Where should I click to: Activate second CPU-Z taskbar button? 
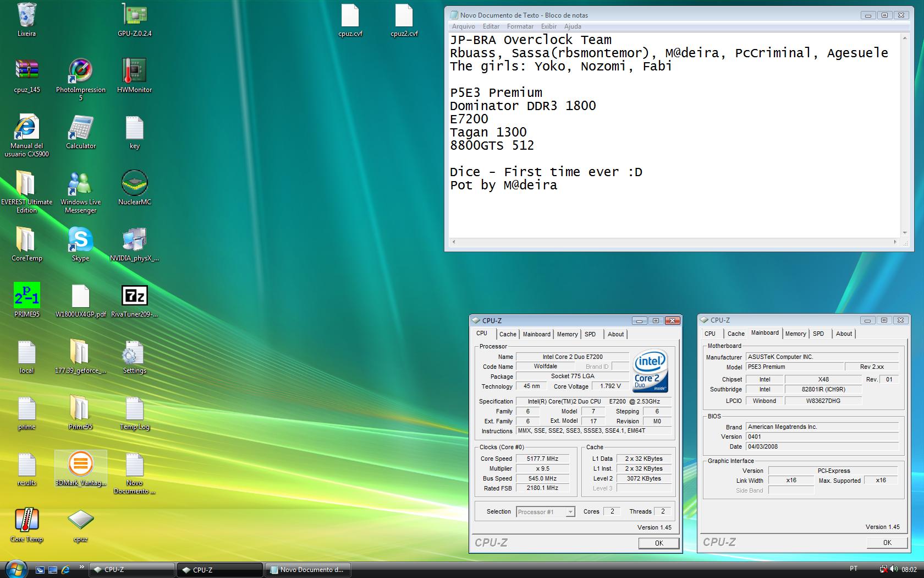220,570
